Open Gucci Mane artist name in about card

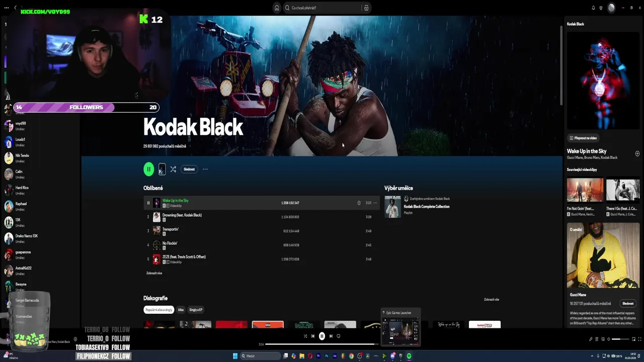pyautogui.click(x=578, y=295)
